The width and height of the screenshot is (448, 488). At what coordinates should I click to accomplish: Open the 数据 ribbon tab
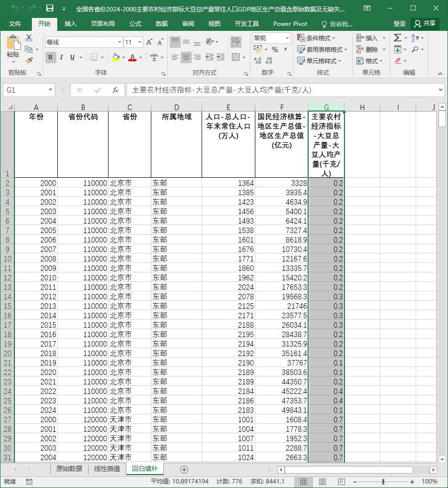click(161, 24)
